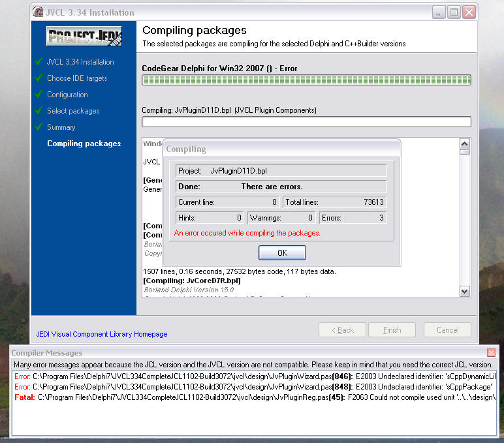Select the Fatal JvPluginReg.pas(45) error line
The height and width of the screenshot is (443, 504).
tap(255, 396)
